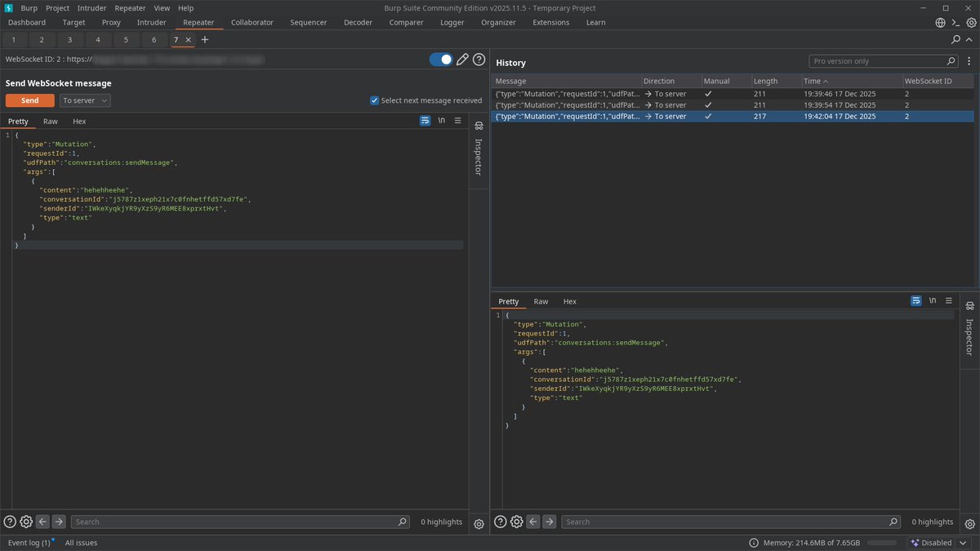Screen dimensions: 980x551
Task: Toggle Select next message received checkbox
Action: (x=374, y=100)
